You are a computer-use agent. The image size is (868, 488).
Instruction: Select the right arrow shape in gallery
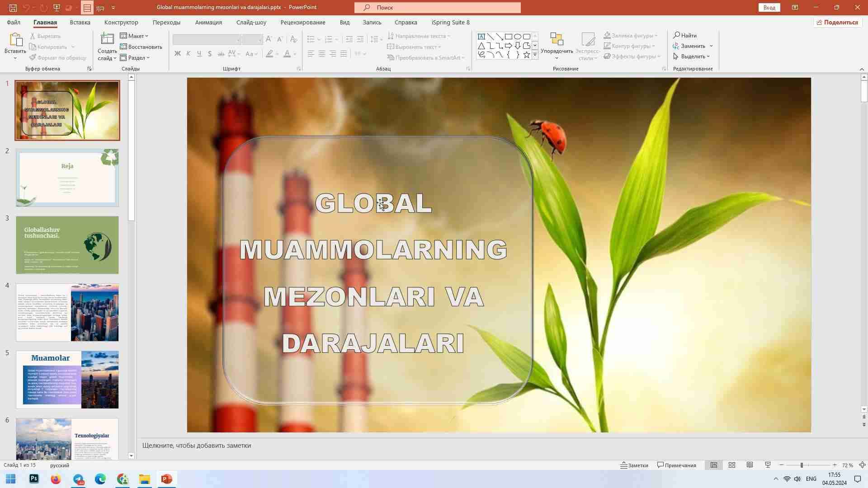click(x=509, y=46)
